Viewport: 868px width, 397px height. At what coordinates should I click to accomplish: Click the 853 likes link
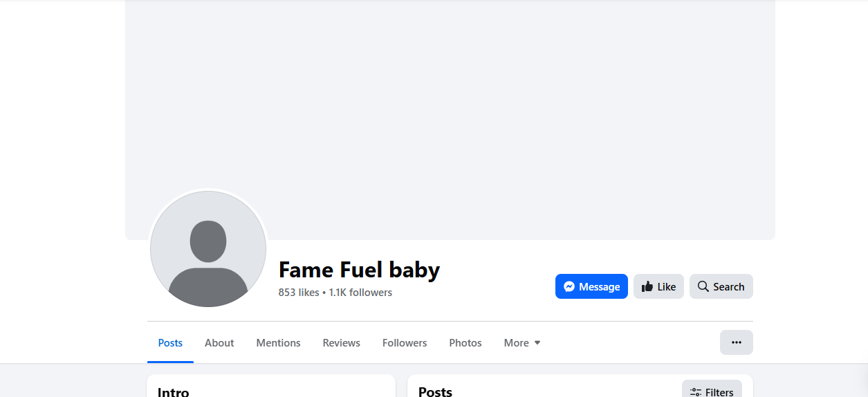pyautogui.click(x=299, y=293)
